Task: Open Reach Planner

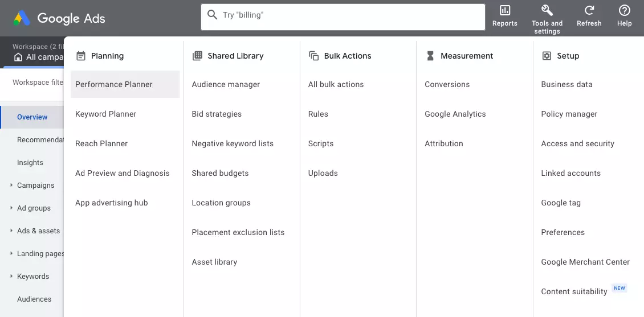Action: [x=101, y=143]
